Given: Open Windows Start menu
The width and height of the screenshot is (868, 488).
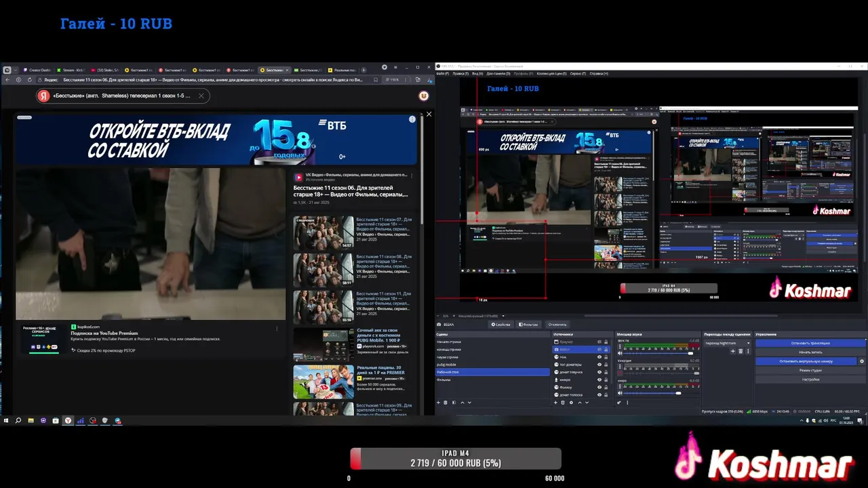Looking at the screenshot, I should pos(6,420).
